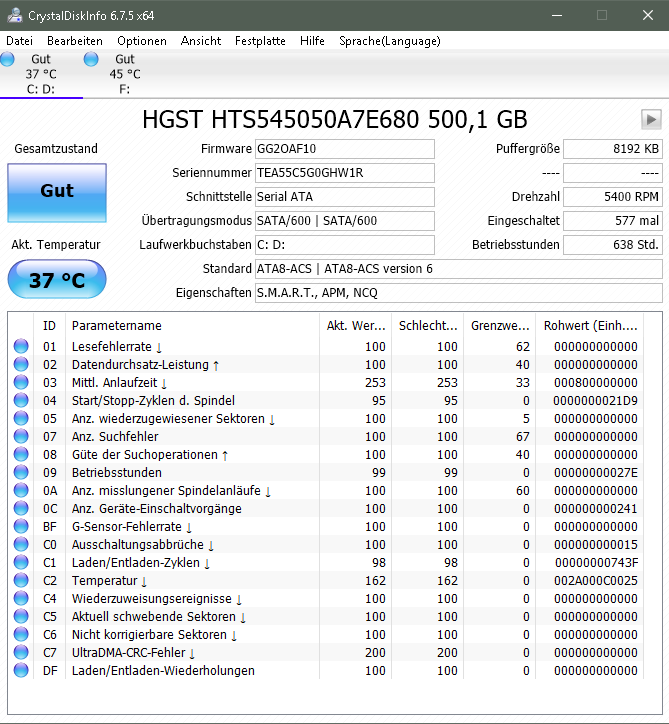This screenshot has height=724, width=669.
Task: Click raw value 0000000743F
Action: pyautogui.click(x=596, y=562)
